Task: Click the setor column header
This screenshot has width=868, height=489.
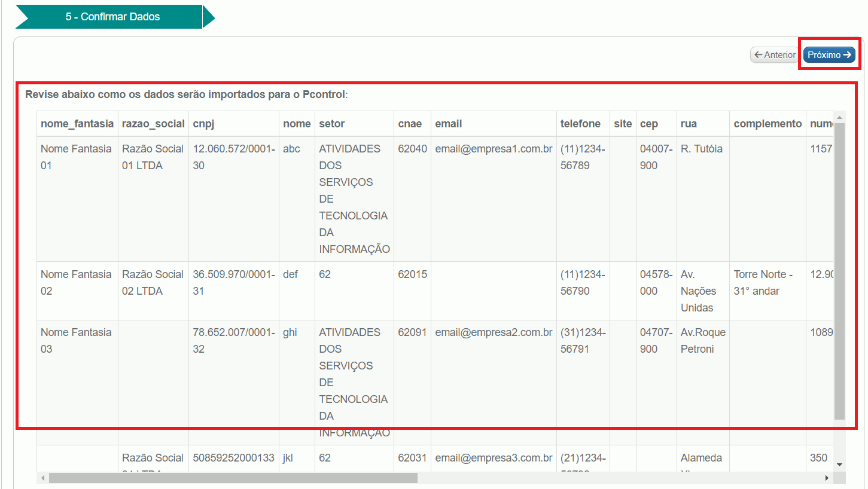Action: click(354, 124)
